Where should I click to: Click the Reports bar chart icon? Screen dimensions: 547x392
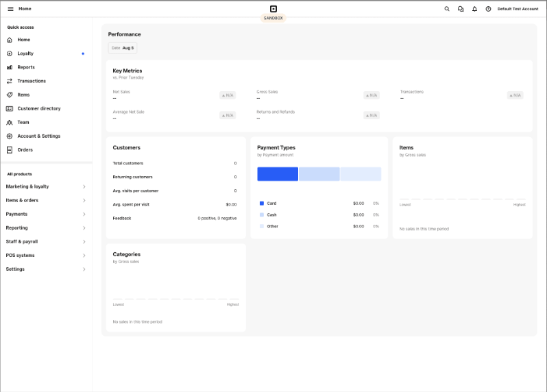[10, 67]
